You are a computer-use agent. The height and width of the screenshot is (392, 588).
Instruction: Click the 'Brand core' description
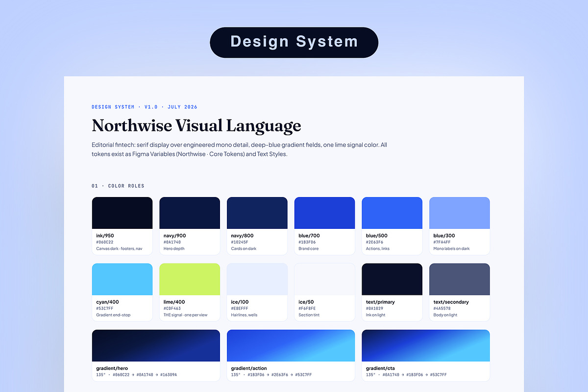pos(309,248)
